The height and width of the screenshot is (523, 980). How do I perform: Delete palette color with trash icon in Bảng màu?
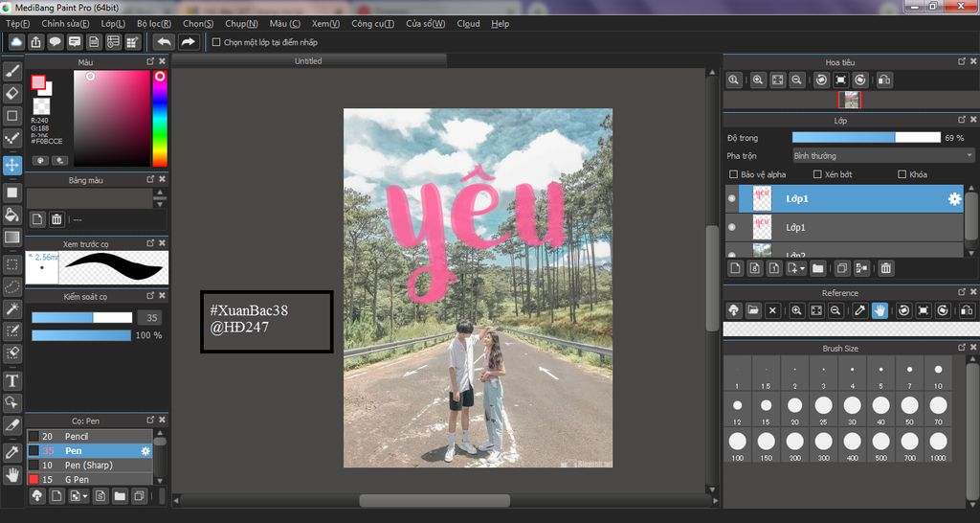(x=56, y=219)
